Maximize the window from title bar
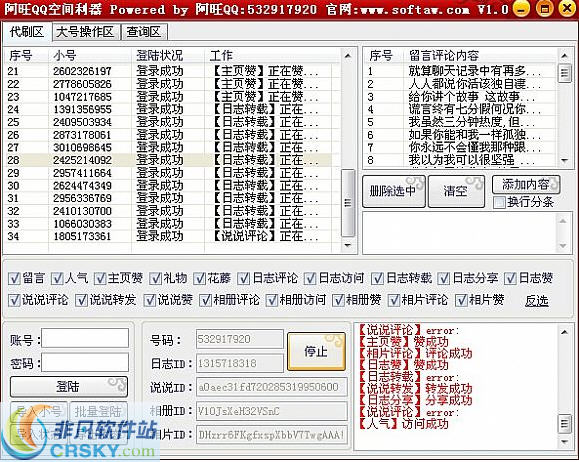Image resolution: width=579 pixels, height=462 pixels. coord(544,8)
